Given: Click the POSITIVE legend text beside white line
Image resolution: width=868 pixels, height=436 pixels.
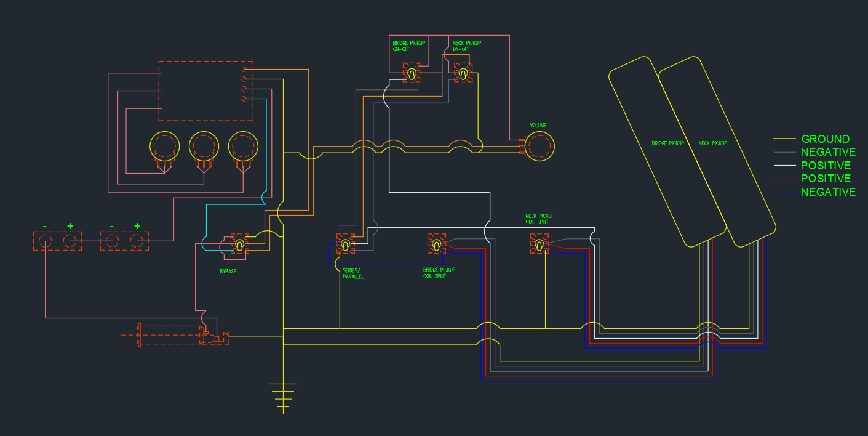Looking at the screenshot, I should coord(826,166).
